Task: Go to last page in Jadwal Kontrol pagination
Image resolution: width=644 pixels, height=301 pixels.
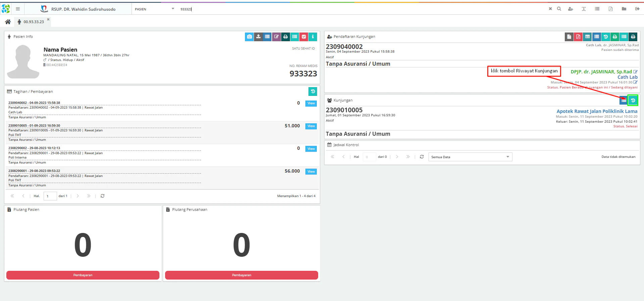Action: 408,157
